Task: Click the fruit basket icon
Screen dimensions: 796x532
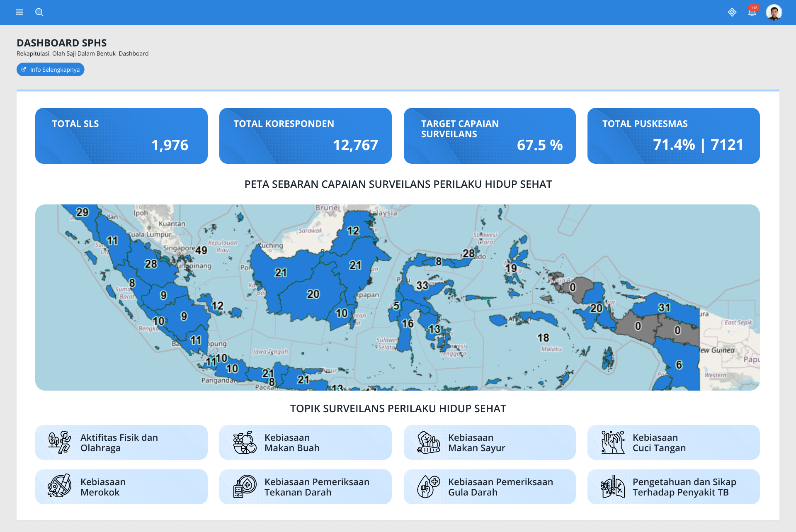Action: 245,442
